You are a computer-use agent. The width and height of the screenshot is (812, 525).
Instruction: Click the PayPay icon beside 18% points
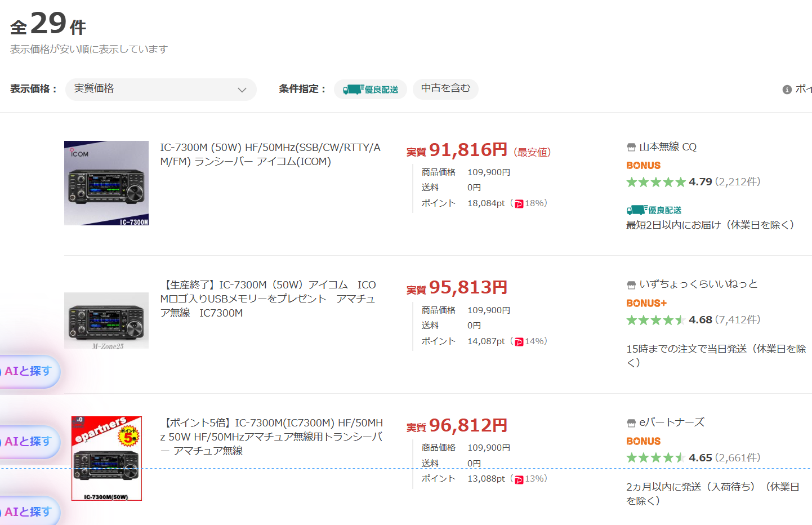click(x=519, y=204)
